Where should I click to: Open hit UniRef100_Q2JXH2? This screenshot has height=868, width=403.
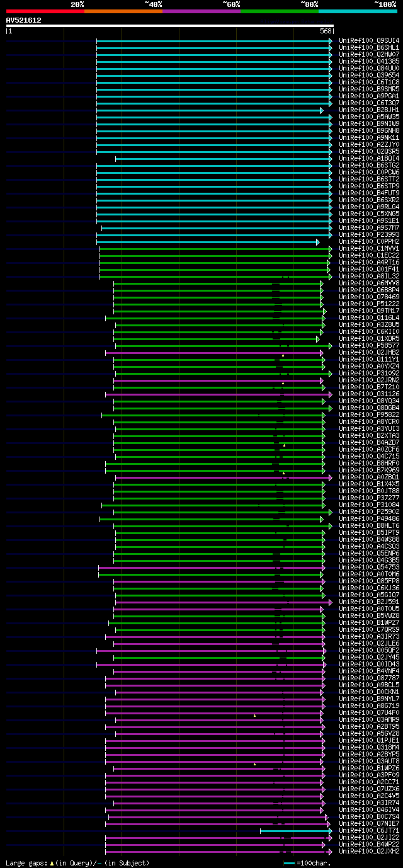click(369, 851)
